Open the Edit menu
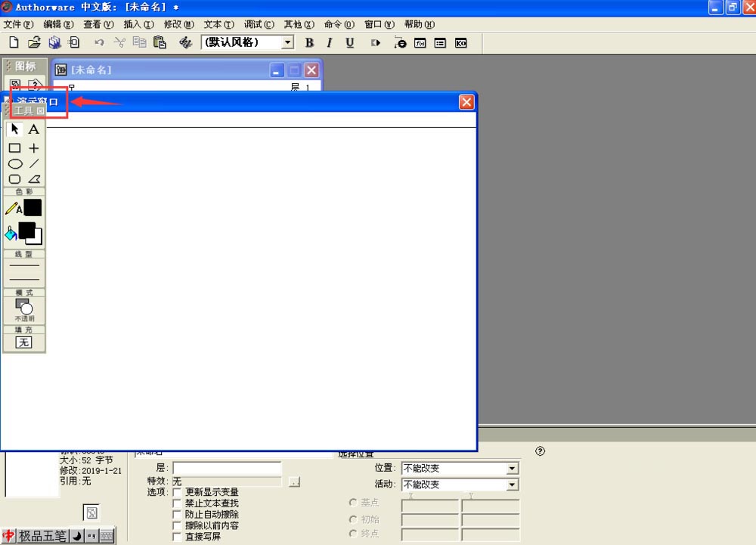 pyautogui.click(x=58, y=24)
